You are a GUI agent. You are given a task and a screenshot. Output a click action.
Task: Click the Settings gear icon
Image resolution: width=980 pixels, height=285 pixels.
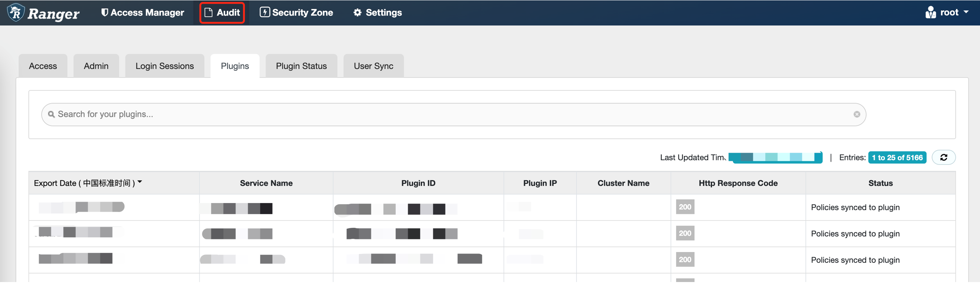(357, 13)
